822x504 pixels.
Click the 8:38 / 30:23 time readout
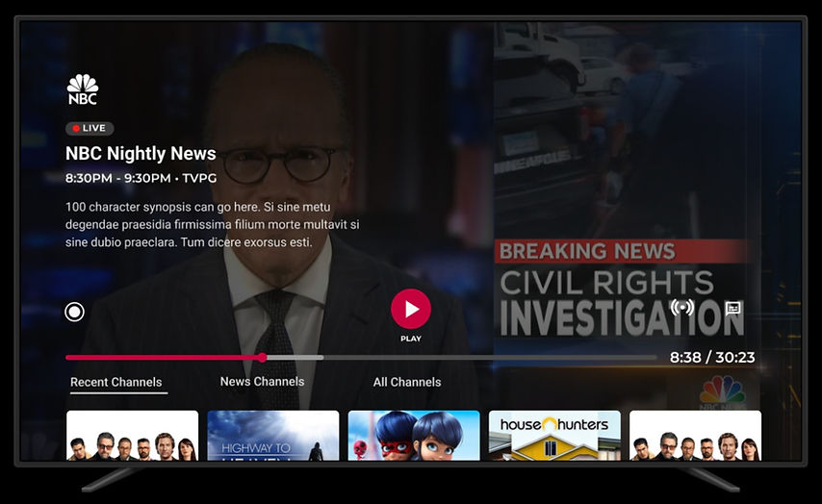click(x=712, y=357)
